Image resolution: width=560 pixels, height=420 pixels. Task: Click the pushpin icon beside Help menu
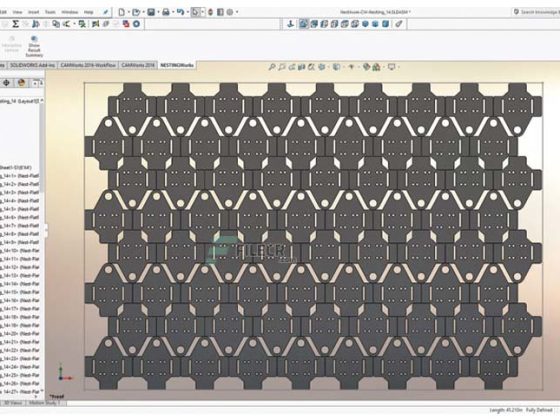click(x=106, y=12)
